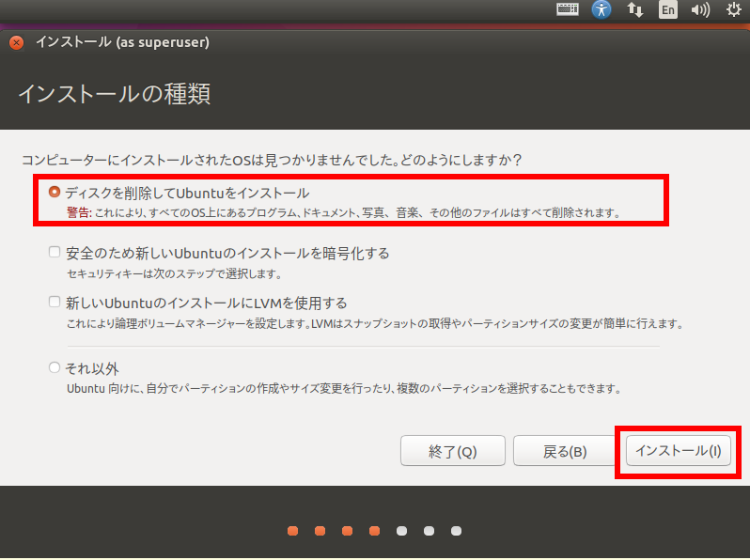Close the installer window with red button
Screen dimensions: 750x560
(16, 42)
